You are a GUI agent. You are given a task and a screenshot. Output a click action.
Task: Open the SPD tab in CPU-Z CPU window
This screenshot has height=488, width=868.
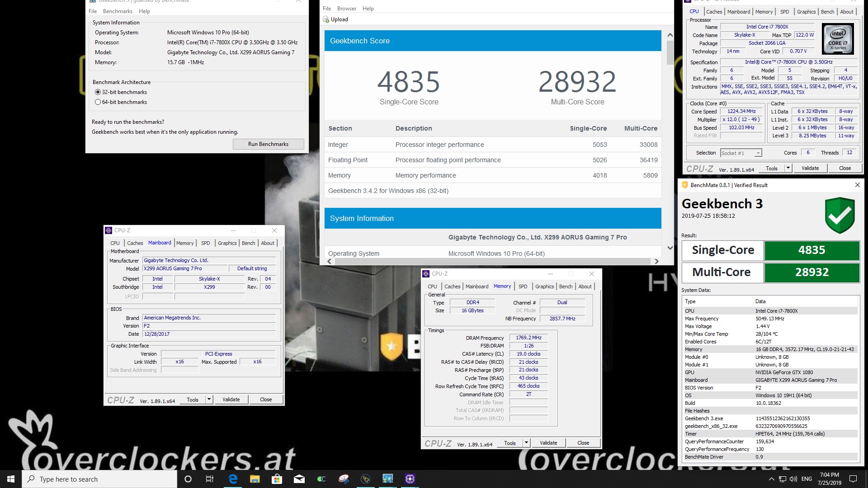784,12
